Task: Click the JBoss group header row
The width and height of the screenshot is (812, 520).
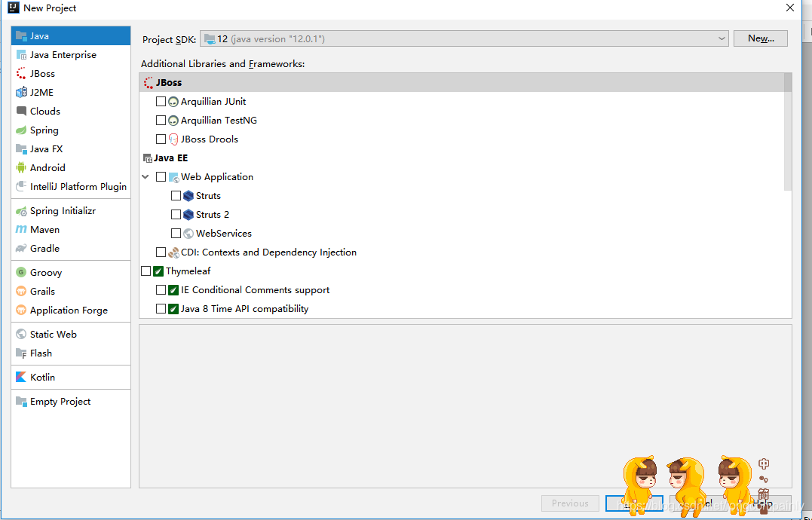Action: click(x=461, y=83)
